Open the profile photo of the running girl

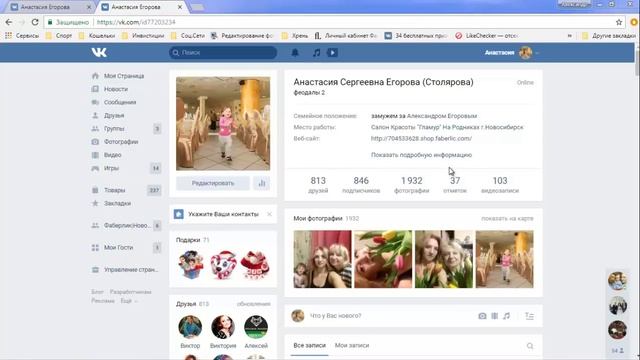pyautogui.click(x=223, y=124)
